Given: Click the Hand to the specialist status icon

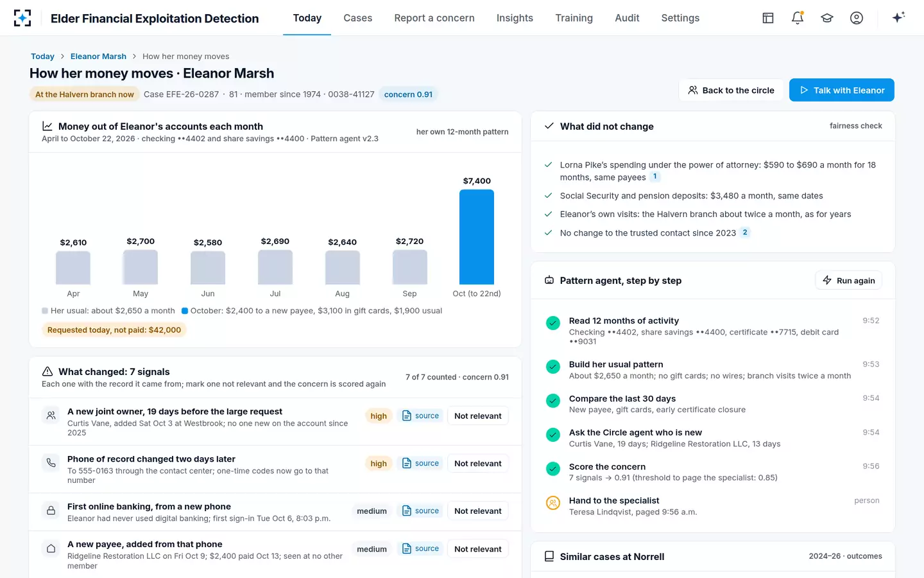Looking at the screenshot, I should coord(553,503).
